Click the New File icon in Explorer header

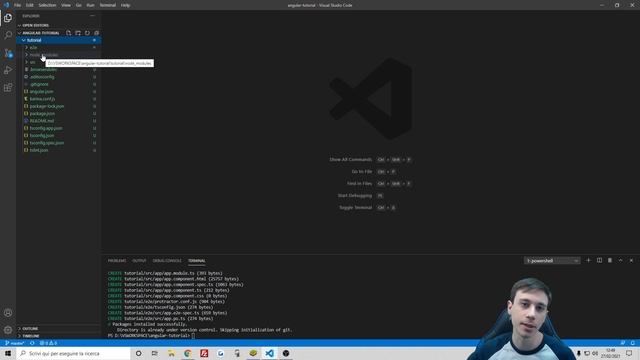[x=69, y=33]
